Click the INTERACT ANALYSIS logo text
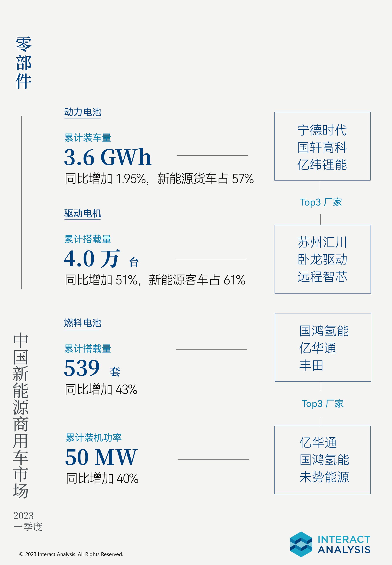Viewport: 392px width, 565px height. tap(344, 545)
